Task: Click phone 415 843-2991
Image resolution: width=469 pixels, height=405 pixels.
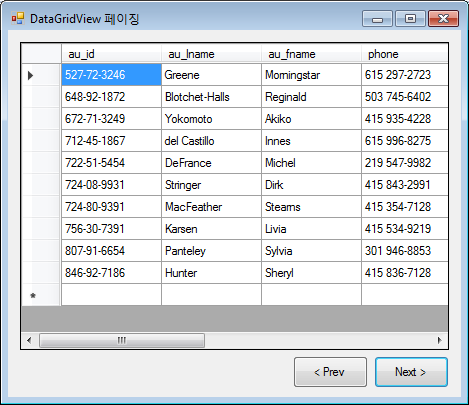Action: 405,185
